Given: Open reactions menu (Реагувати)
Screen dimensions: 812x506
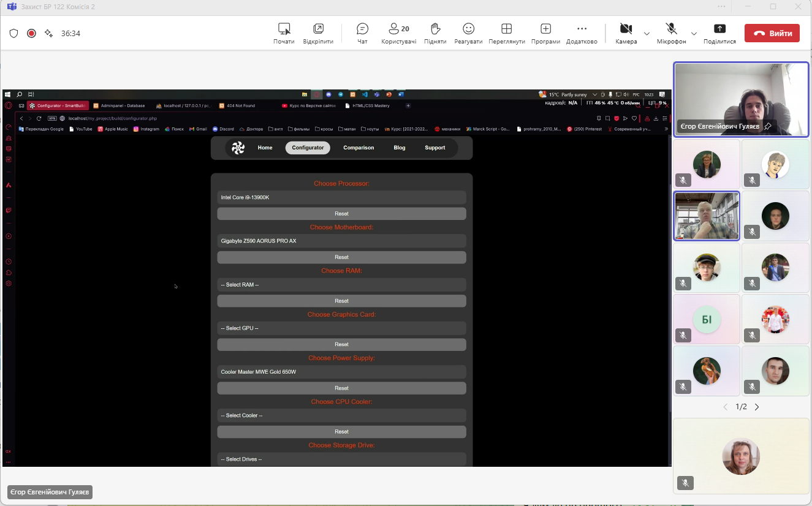Looking at the screenshot, I should (468, 33).
